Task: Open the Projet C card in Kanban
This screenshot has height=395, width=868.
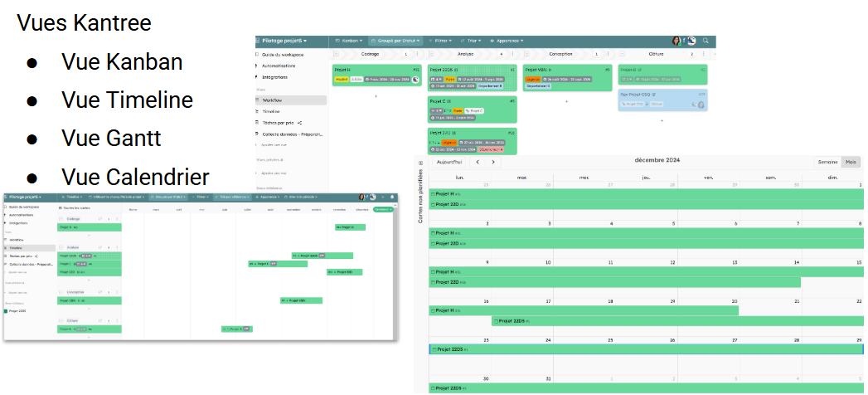Action: 473,110
